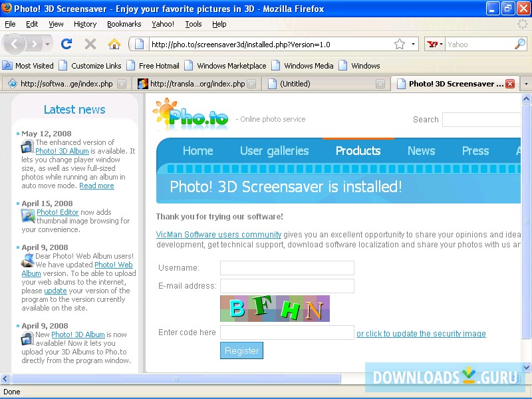Viewport: 532px width, 399px height.
Task: Click the Username input field
Action: 287,268
